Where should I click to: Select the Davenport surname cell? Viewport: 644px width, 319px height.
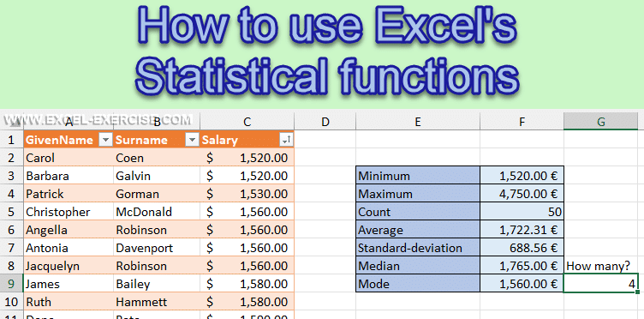coord(157,248)
